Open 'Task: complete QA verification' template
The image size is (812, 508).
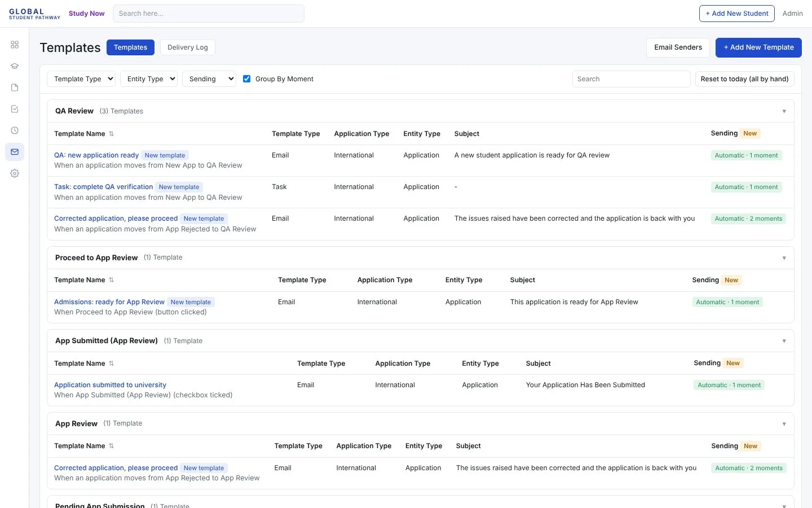tap(104, 187)
